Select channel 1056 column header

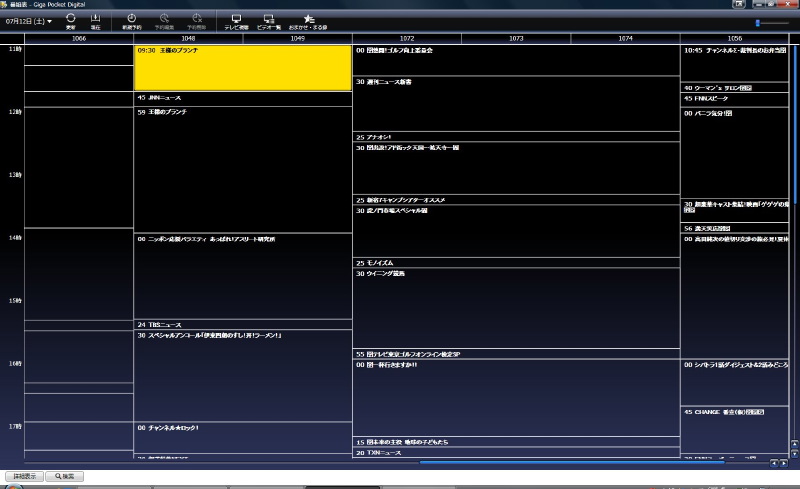tap(735, 38)
